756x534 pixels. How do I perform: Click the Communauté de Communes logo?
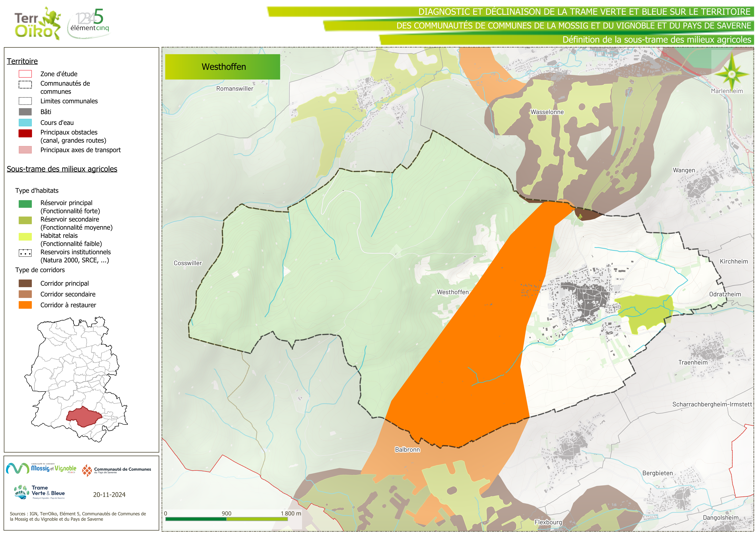(117, 471)
